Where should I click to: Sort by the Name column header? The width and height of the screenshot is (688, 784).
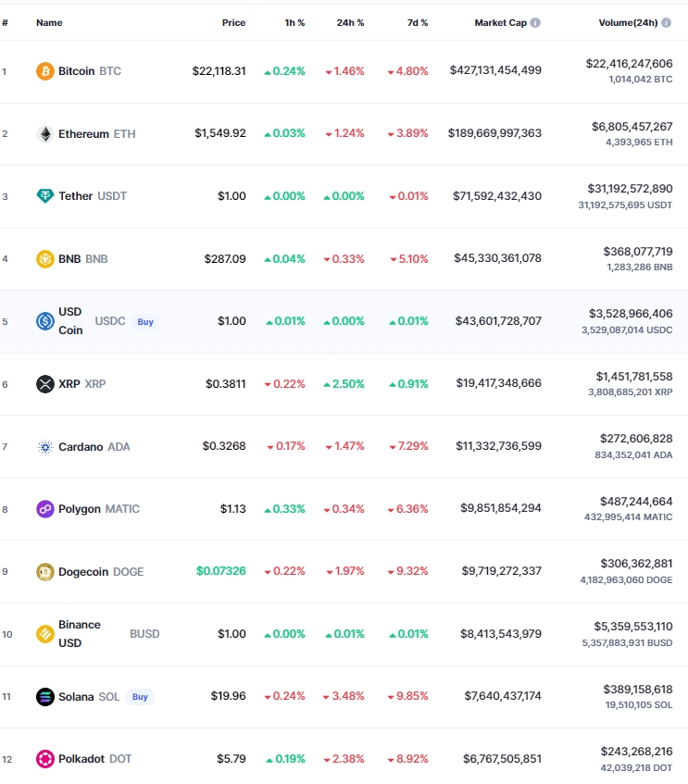pos(49,22)
